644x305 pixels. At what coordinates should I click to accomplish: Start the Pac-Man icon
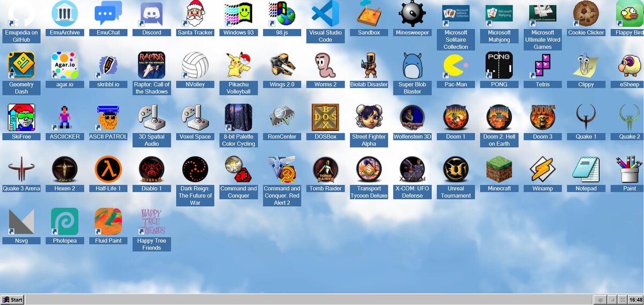point(456,65)
